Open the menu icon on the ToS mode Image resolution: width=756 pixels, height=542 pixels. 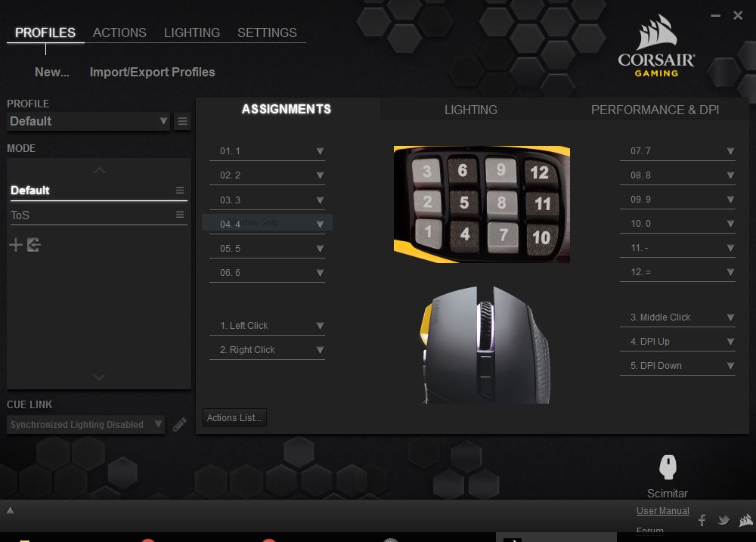coord(180,214)
